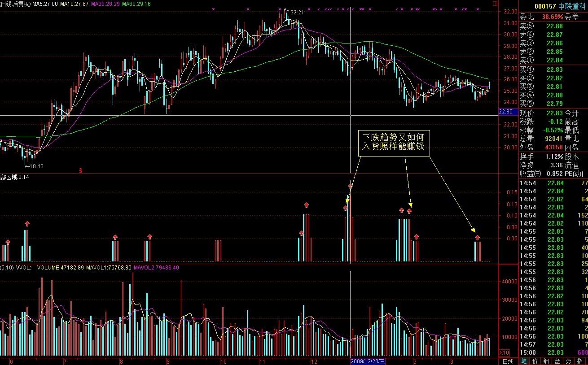Open the 细 tab

point(546,361)
